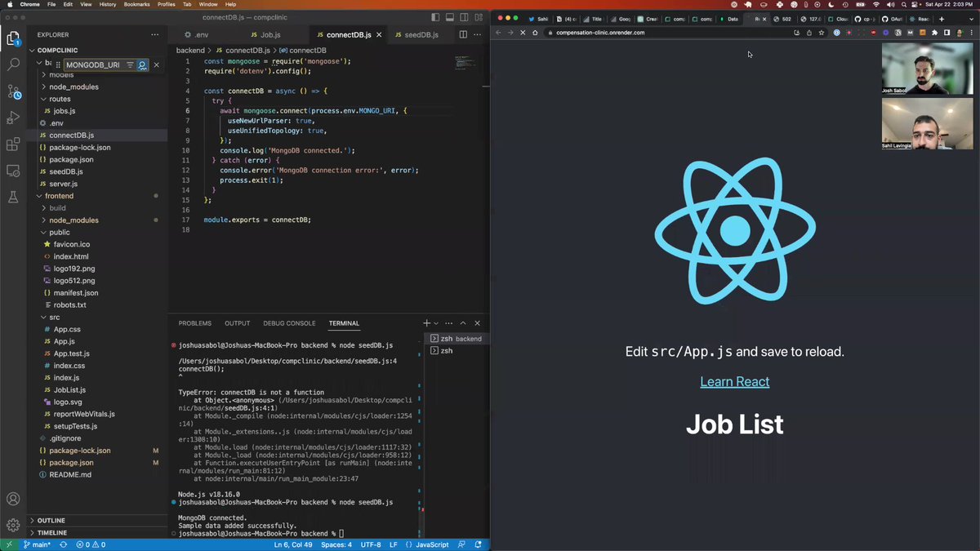Bookmark this page with the star icon

coord(822,33)
